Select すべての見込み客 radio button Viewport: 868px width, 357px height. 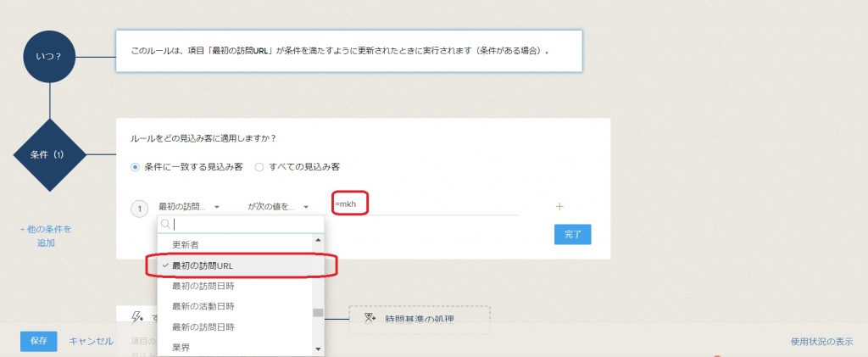pos(259,167)
